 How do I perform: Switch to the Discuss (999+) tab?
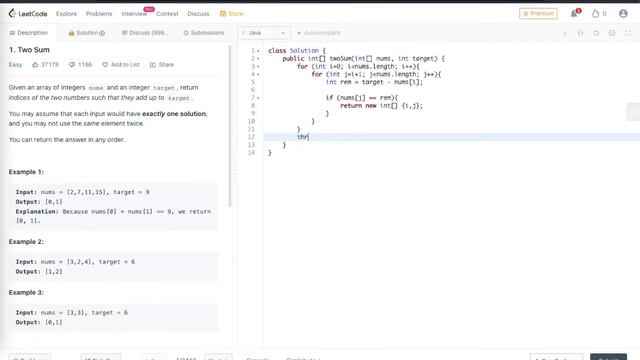tap(145, 33)
